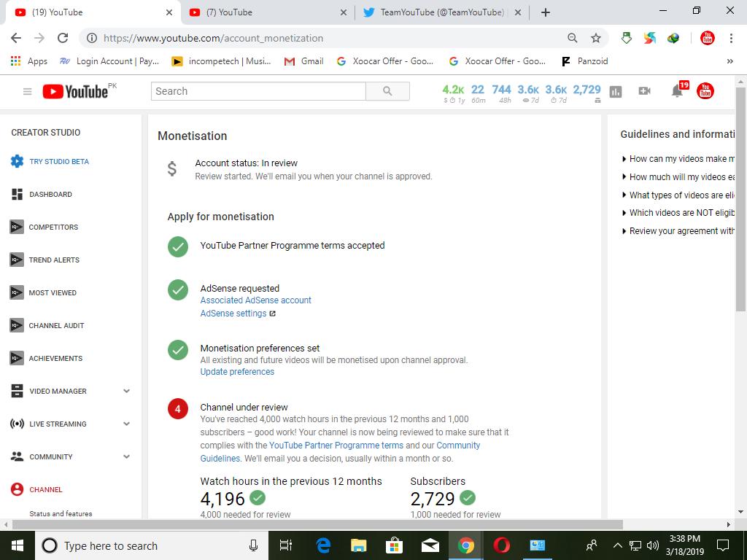Open Chrome three-dot menu
The height and width of the screenshot is (560, 747).
pyautogui.click(x=731, y=38)
